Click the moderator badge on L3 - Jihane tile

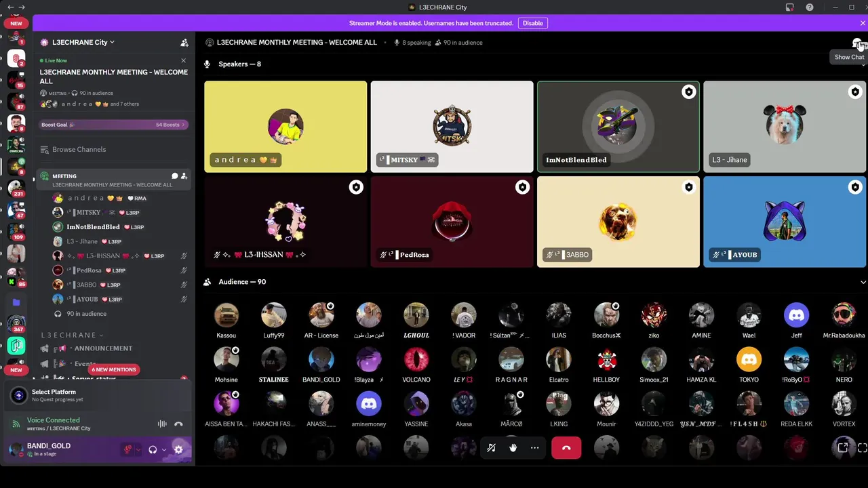click(x=855, y=92)
